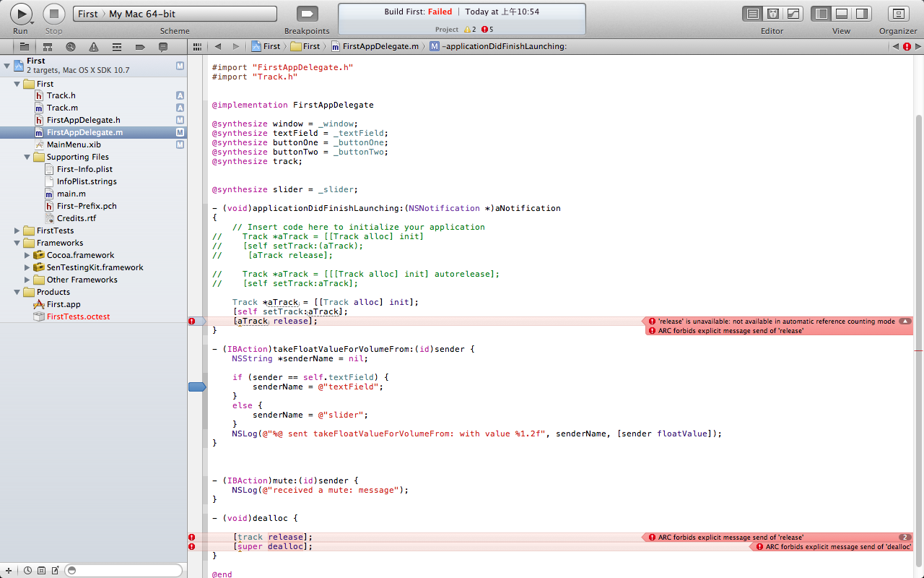Add a new file with plus button
Image resolution: width=924 pixels, height=578 pixels.
pyautogui.click(x=8, y=571)
